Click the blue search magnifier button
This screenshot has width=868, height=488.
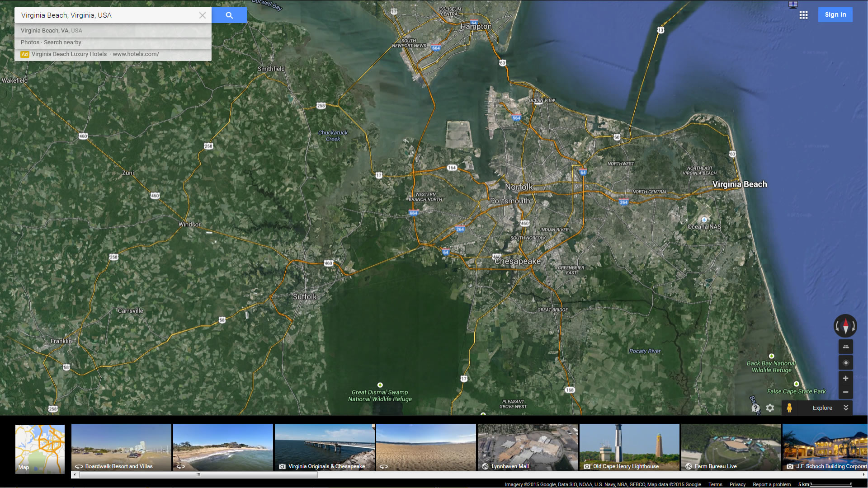point(229,15)
